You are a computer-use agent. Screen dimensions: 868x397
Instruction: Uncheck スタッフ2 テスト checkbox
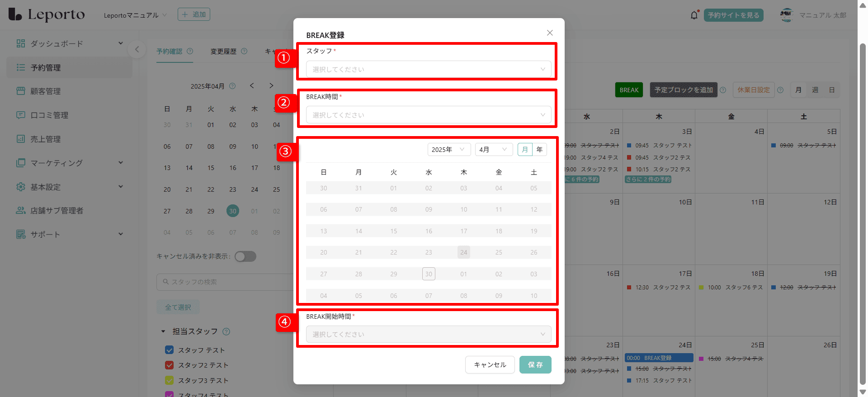point(170,365)
